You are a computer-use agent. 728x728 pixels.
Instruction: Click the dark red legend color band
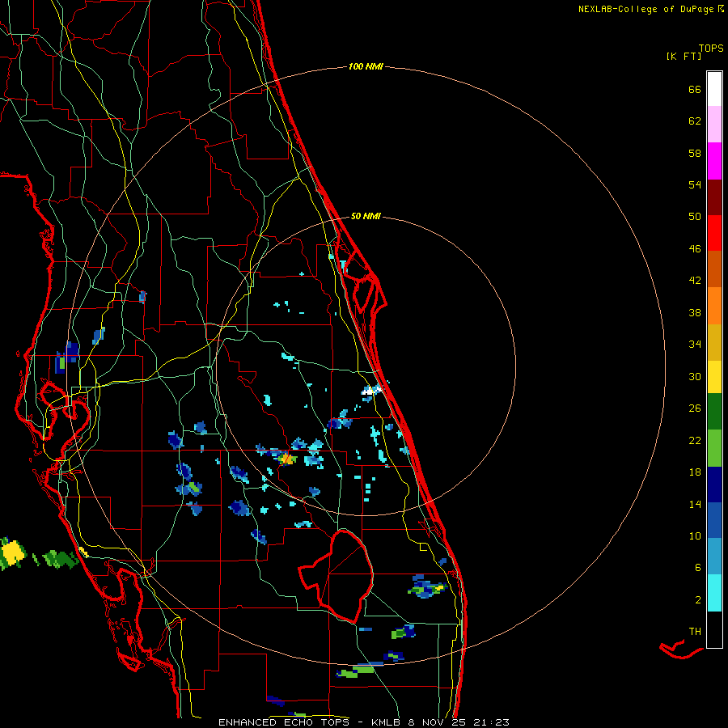click(x=714, y=197)
